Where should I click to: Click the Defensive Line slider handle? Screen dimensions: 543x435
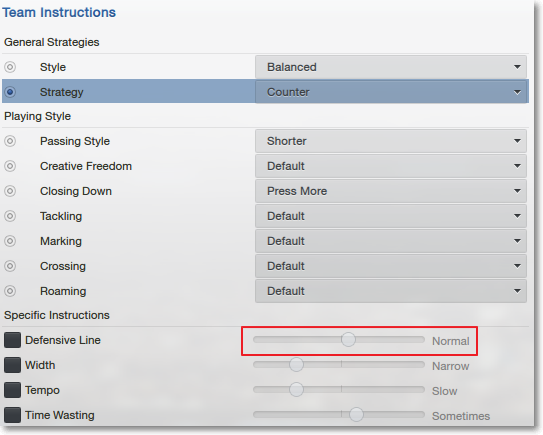tap(348, 339)
